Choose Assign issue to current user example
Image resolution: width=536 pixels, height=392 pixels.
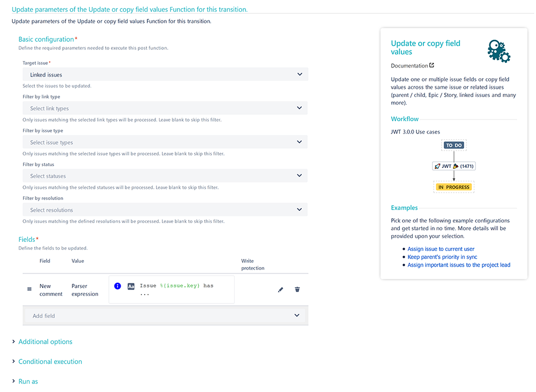pyautogui.click(x=441, y=249)
